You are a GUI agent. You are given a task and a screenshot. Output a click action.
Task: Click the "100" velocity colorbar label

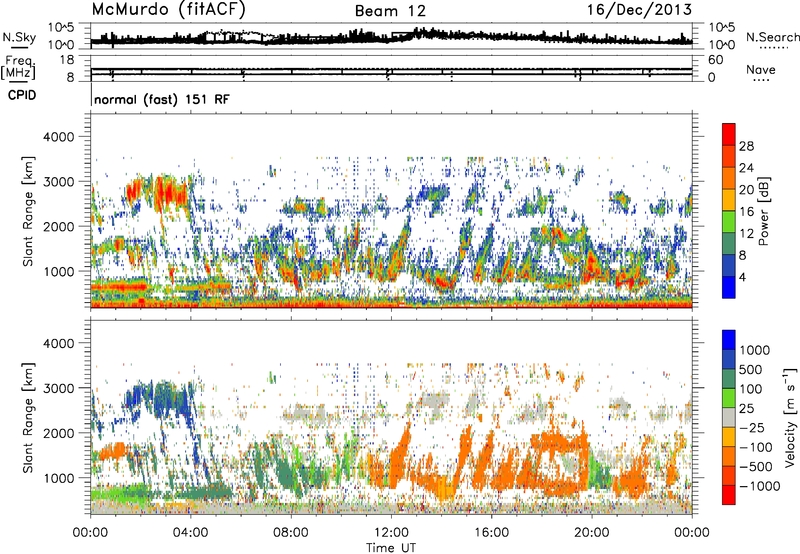[x=750, y=389]
